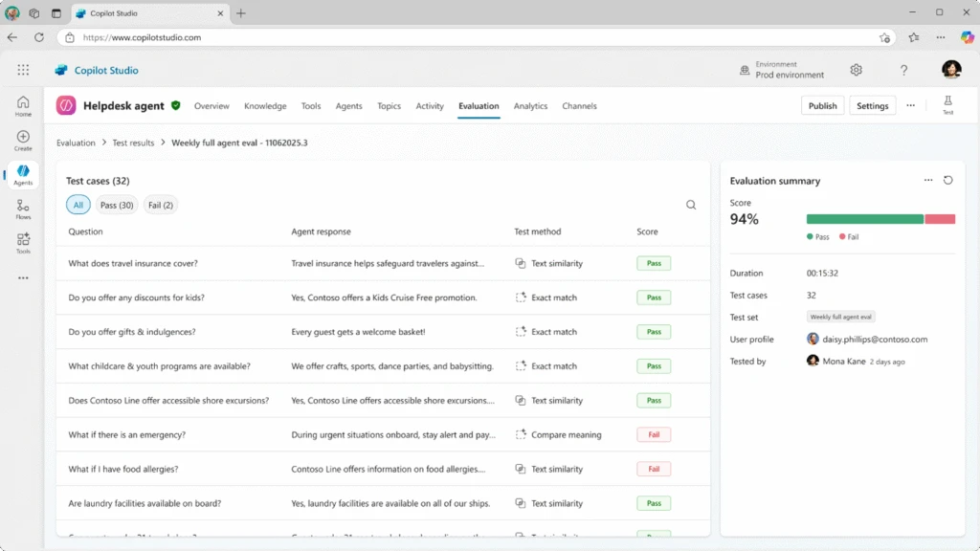This screenshot has height=551, width=980.
Task: Click the Create icon in the sidebar
Action: coord(22,139)
